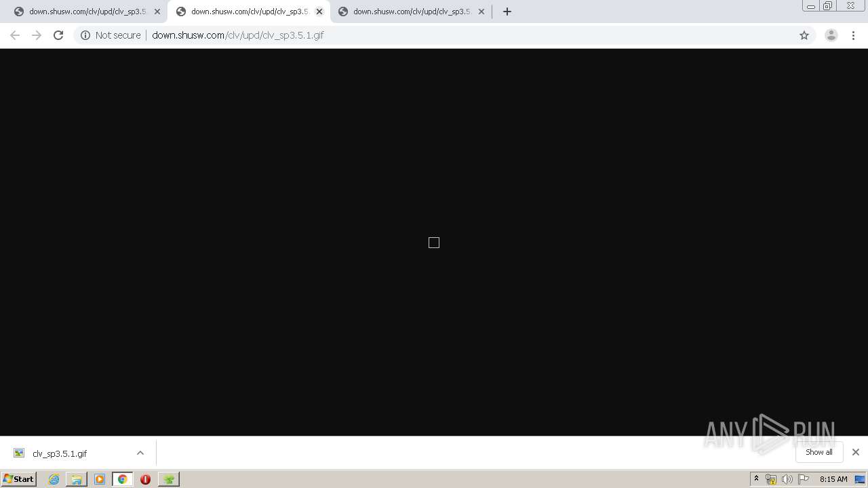The image size is (868, 488).
Task: Select the active middle down.shusw.com tab
Action: (x=248, y=12)
